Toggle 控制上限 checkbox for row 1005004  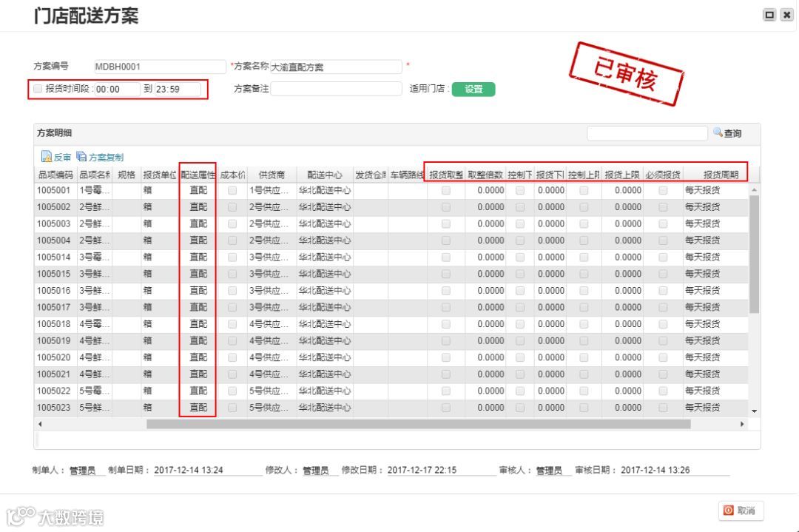click(584, 240)
